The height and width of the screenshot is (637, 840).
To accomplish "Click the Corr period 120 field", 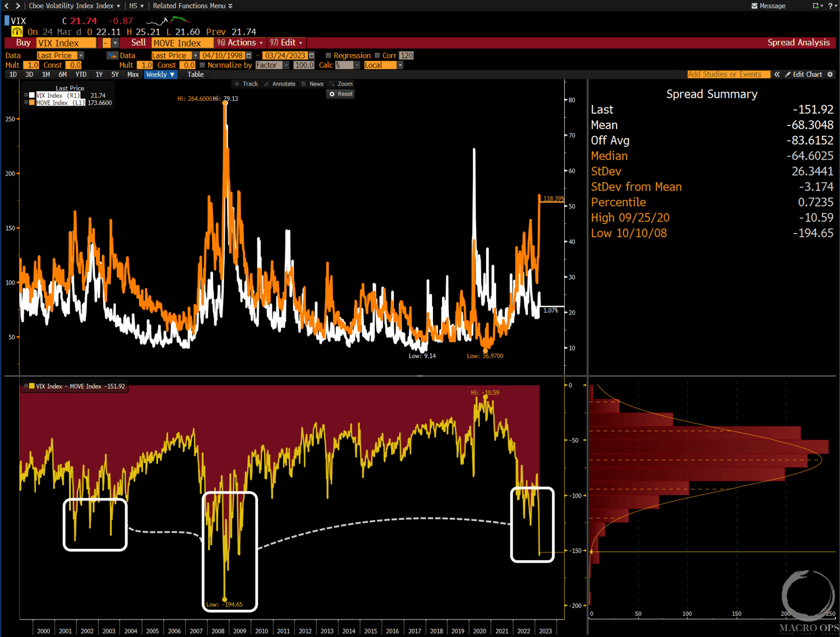I will (406, 55).
